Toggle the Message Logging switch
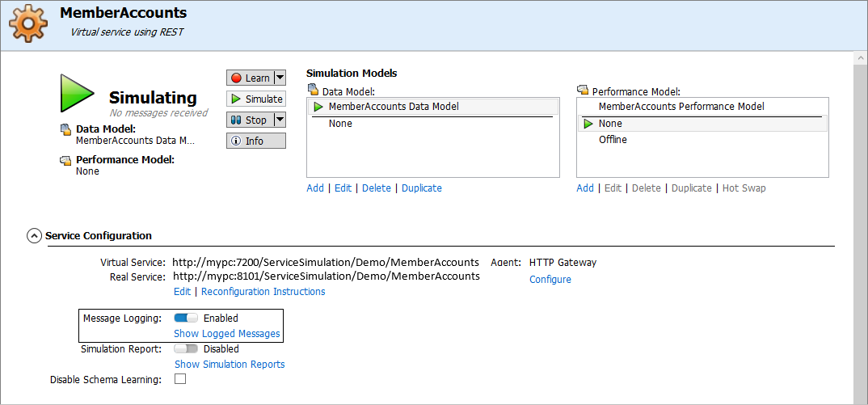The image size is (868, 405). (185, 319)
